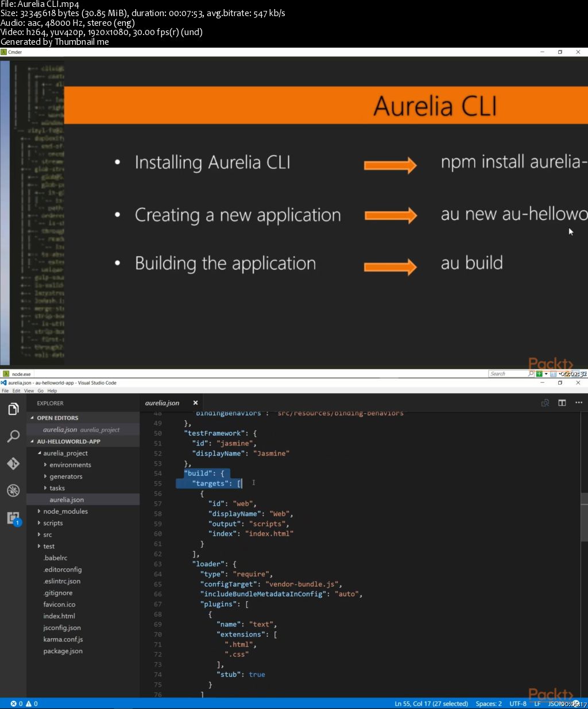Change the UTF-8 encoding setting

pyautogui.click(x=518, y=703)
